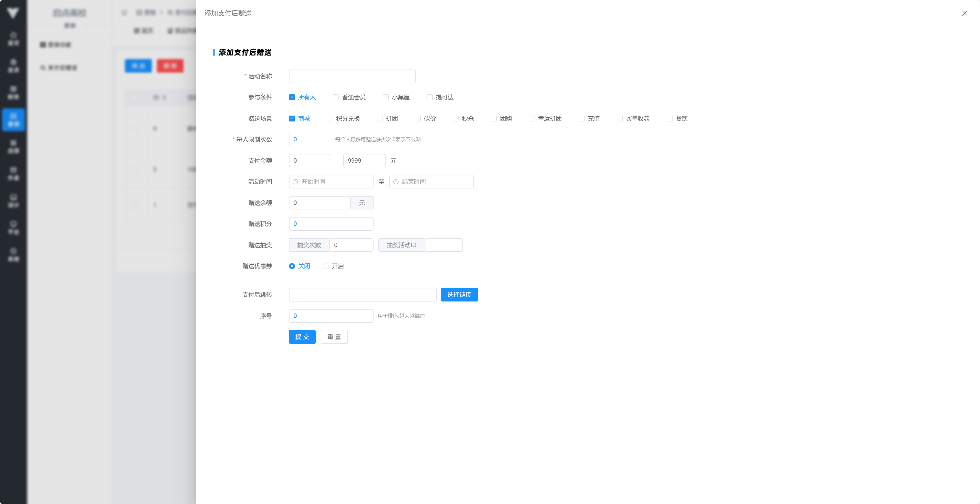The width and height of the screenshot is (980, 504).
Task: Click the clock icon in 开始时间 field
Action: pos(295,182)
